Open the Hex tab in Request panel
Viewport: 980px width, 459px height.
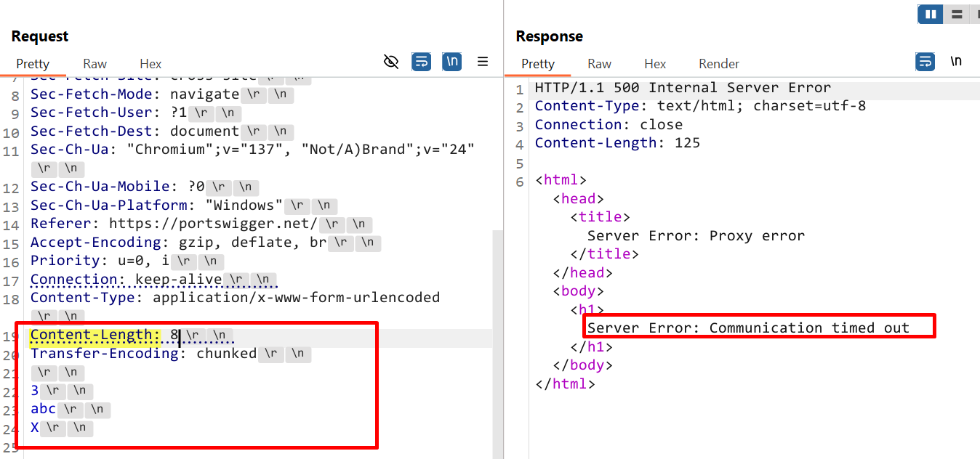[x=150, y=64]
